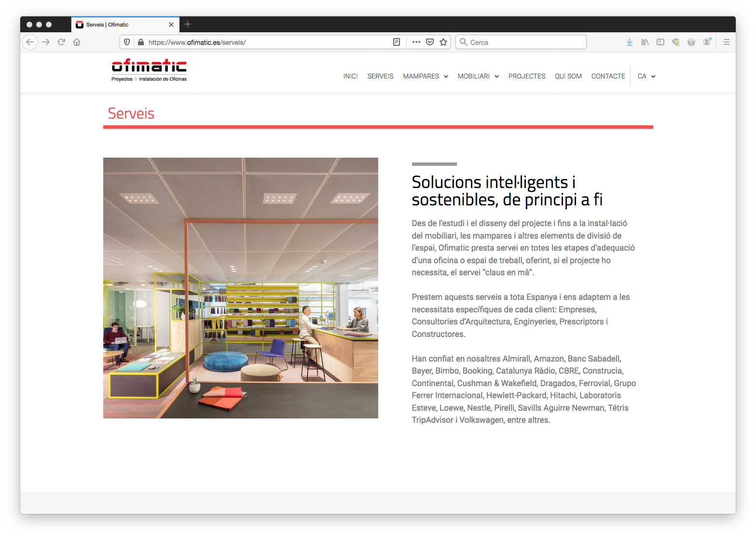The width and height of the screenshot is (756, 538).
Task: Navigate to the PROJECTES menu item
Action: (526, 76)
